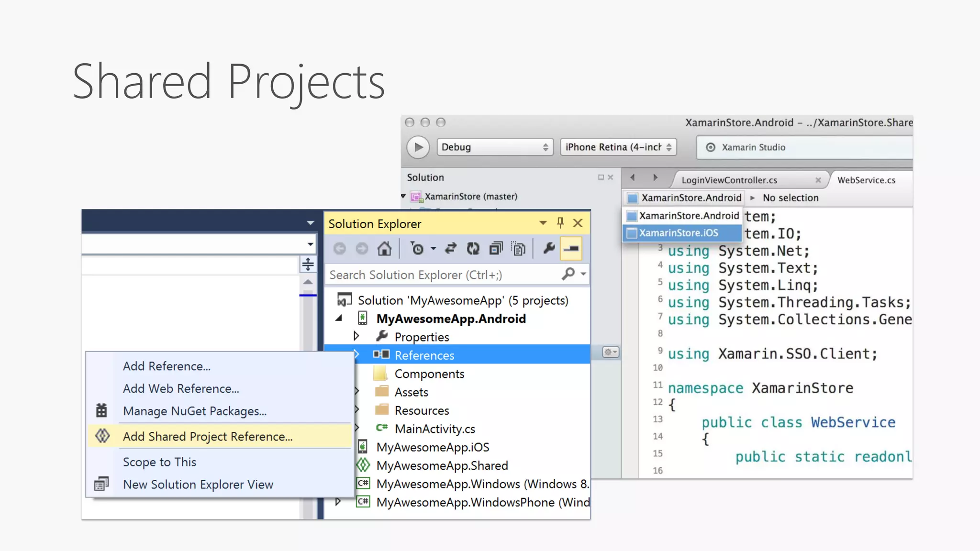Screen dimensions: 980x551
Task: Click the Xamarin Studio search field
Action: 804,147
